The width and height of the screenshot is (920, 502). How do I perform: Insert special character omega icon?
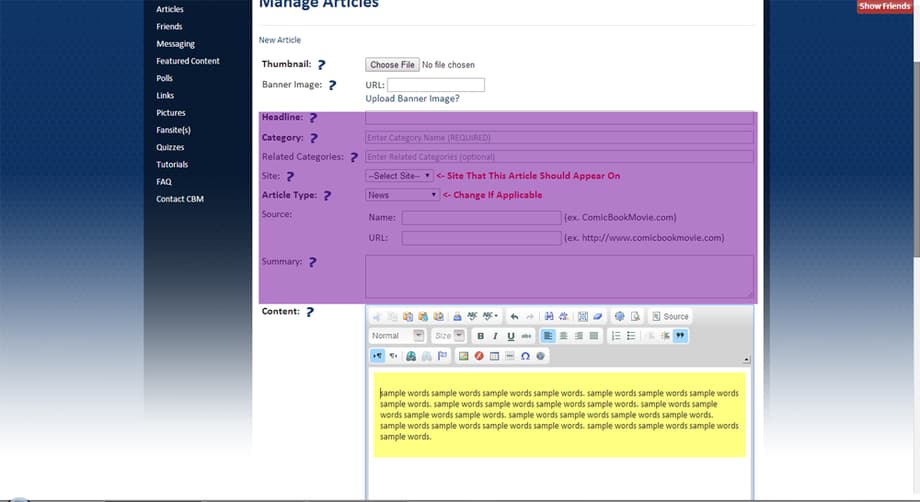coord(525,356)
